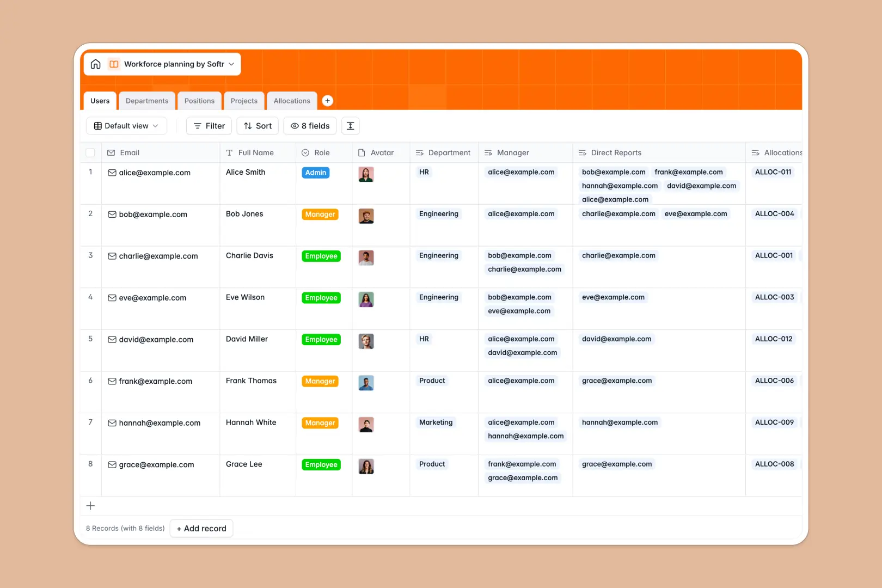Expand the Workforce planning workspace dropdown

[231, 64]
